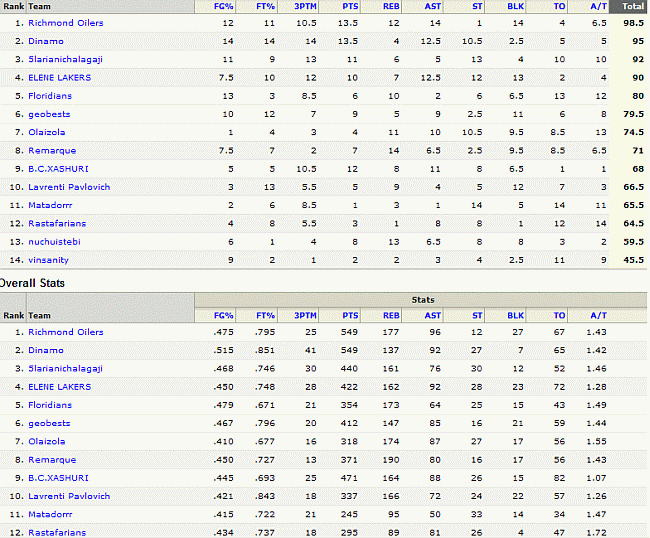Sort Overall Stats by TO header

tap(559, 315)
